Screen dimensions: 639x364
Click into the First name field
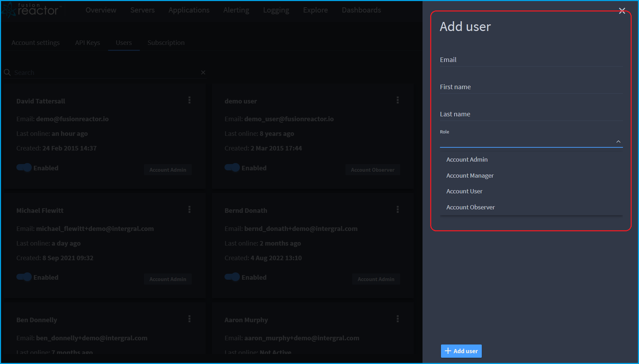click(531, 87)
